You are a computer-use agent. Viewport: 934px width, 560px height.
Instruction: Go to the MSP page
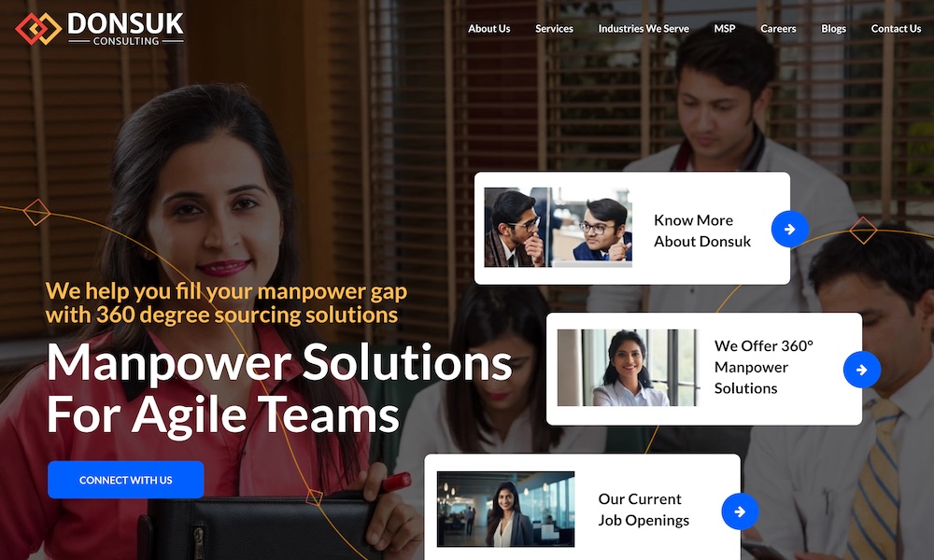pos(725,29)
